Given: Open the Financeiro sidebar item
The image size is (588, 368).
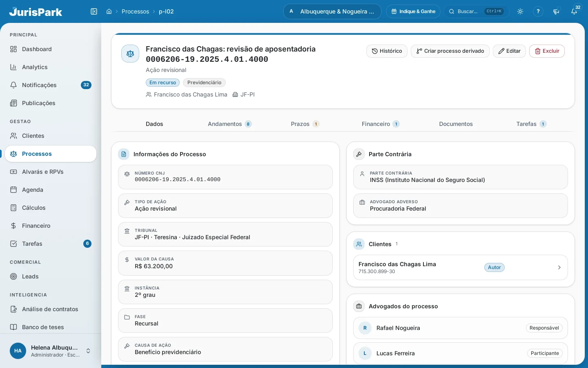Looking at the screenshot, I should click(x=51, y=226).
